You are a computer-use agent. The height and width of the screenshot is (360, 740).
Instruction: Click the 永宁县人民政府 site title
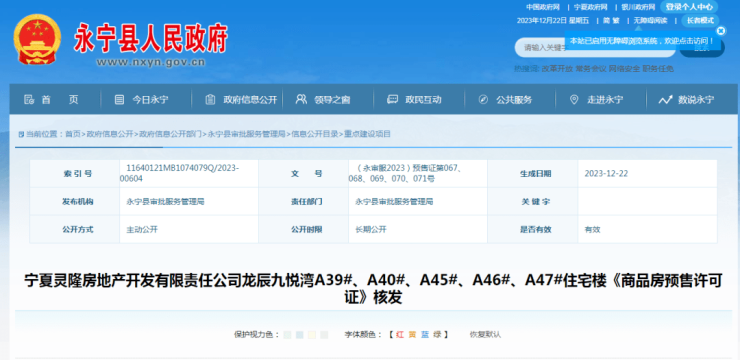pos(151,38)
